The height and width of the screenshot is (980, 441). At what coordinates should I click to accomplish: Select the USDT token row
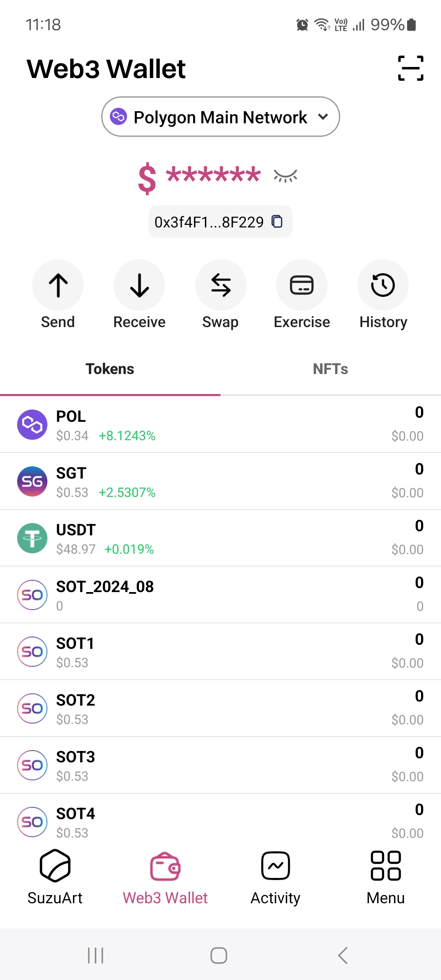pos(220,538)
